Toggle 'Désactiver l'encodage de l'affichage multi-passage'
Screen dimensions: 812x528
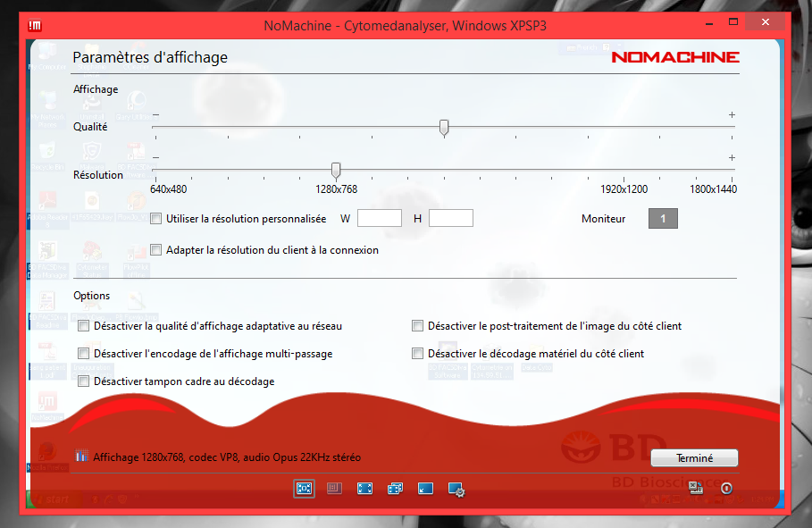click(x=83, y=354)
